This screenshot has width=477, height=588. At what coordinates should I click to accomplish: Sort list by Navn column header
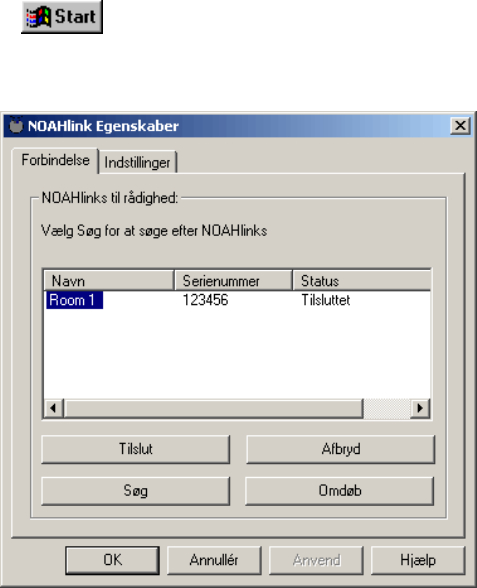pos(109,280)
